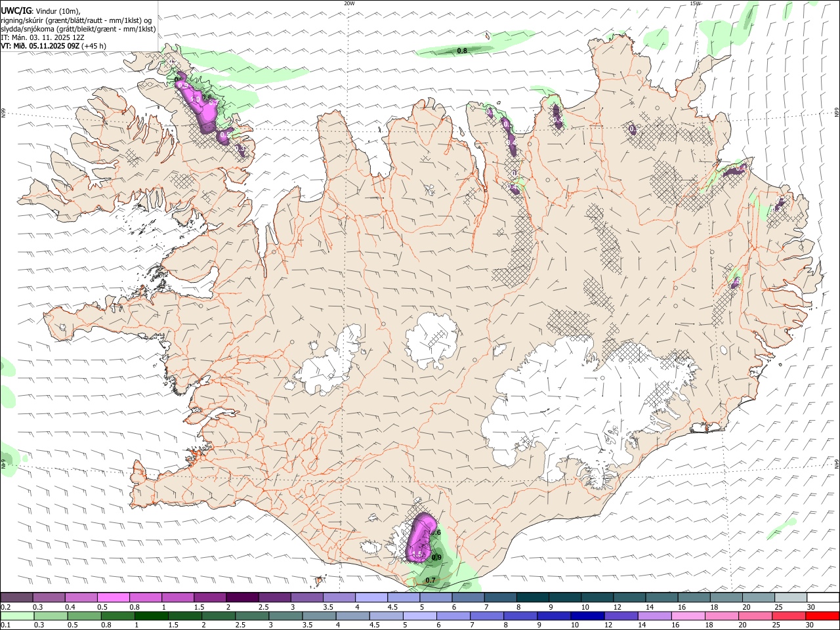
Task: Click the 'IT: Mán. 03. 11. 2025 12Z' line
Action: point(43,37)
